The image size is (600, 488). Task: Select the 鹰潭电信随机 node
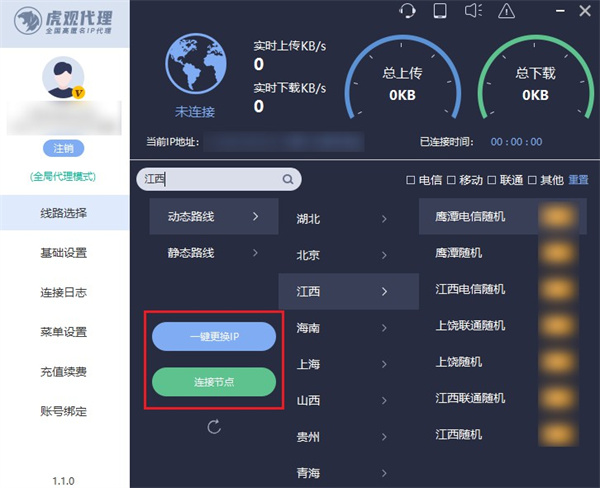pyautogui.click(x=503, y=216)
